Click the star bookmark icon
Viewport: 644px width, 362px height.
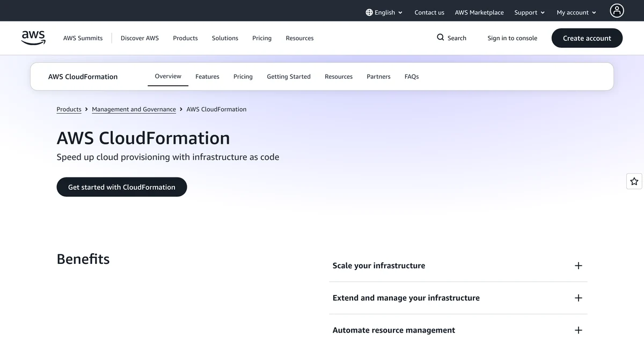click(x=634, y=181)
